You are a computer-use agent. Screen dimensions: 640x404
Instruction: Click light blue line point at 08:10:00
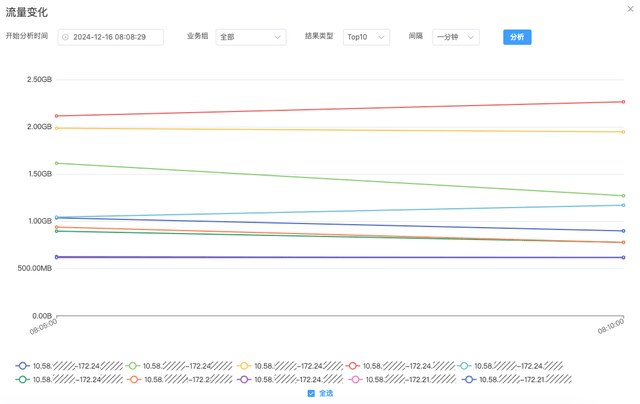623,205
